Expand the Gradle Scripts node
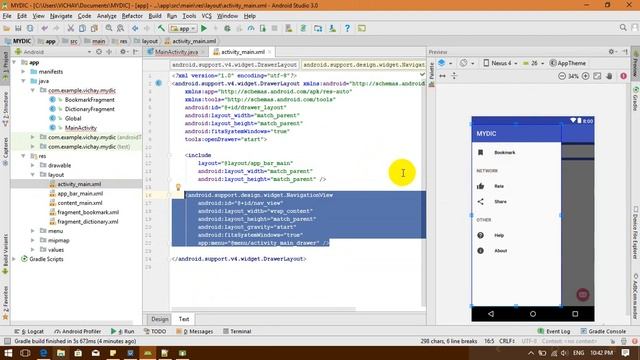This screenshot has width=640, height=360. tap(14, 259)
